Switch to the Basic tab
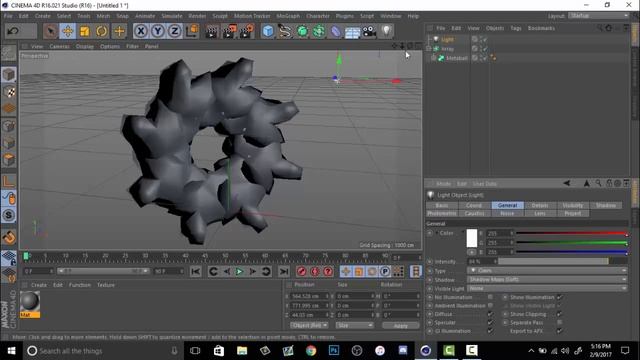The width and height of the screenshot is (640, 360). pyautogui.click(x=442, y=205)
